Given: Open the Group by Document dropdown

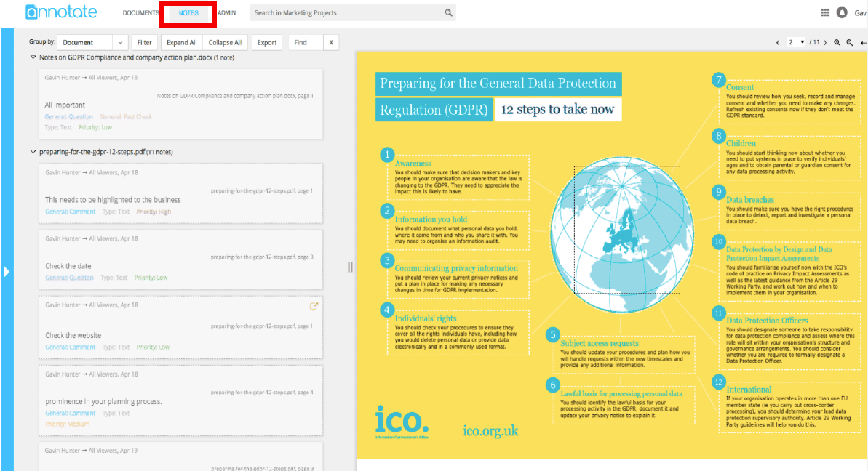Looking at the screenshot, I should click(92, 43).
